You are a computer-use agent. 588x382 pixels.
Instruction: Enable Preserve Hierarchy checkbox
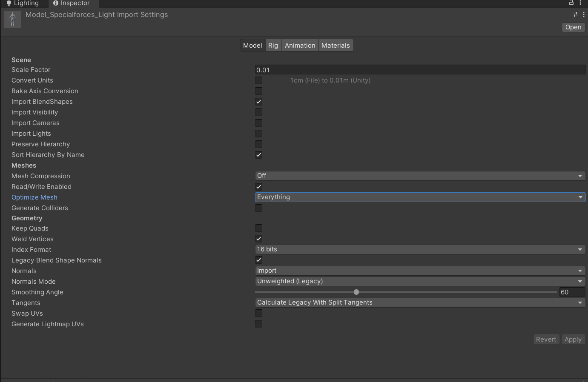(x=259, y=144)
